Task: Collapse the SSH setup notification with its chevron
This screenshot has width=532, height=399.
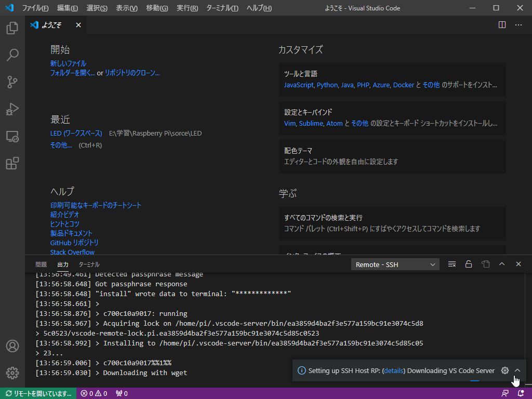Action: 517,370
